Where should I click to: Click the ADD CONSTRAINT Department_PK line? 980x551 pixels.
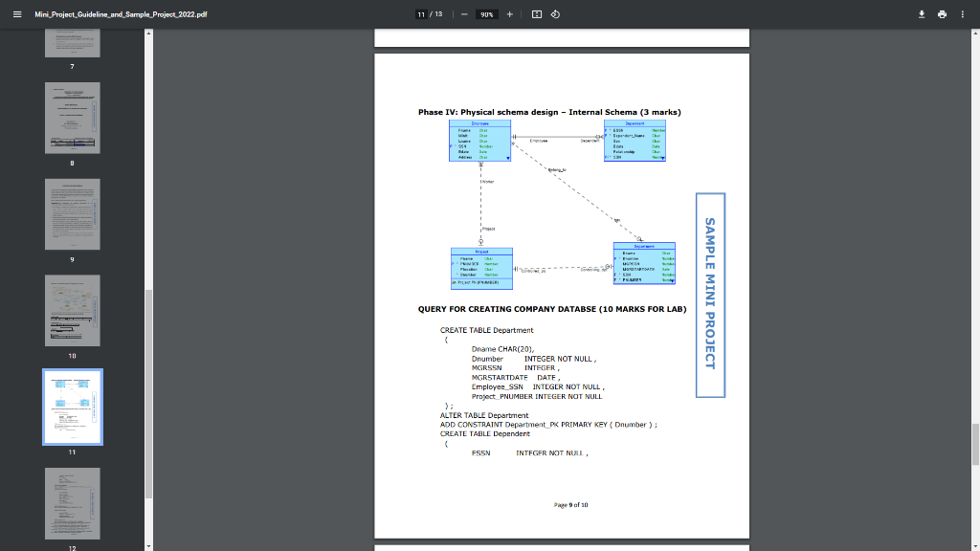(548, 425)
